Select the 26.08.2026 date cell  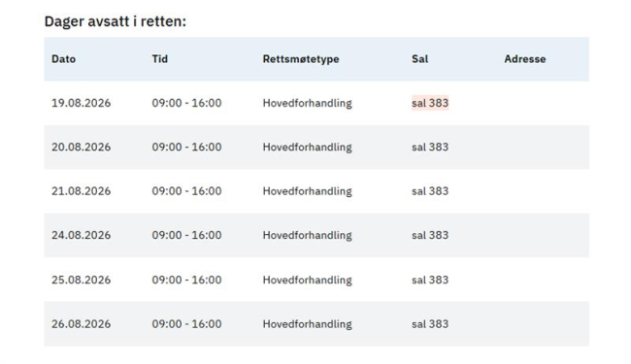click(x=81, y=324)
